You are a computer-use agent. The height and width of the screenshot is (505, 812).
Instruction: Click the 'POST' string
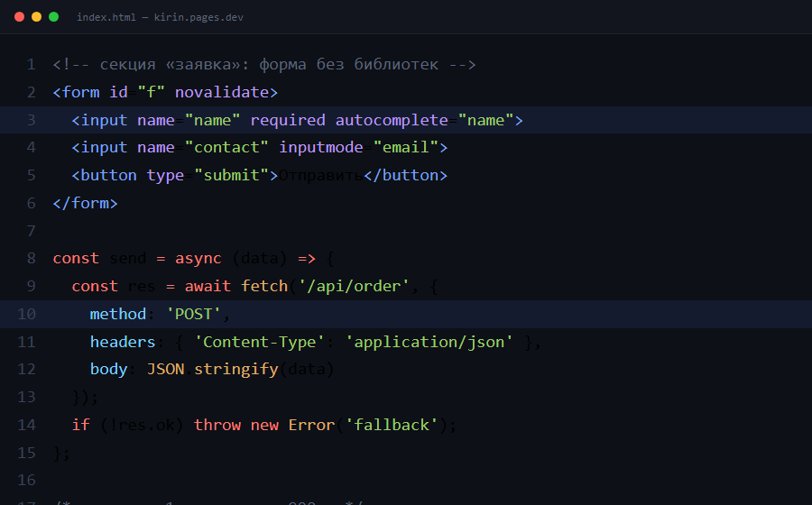pyautogui.click(x=194, y=314)
